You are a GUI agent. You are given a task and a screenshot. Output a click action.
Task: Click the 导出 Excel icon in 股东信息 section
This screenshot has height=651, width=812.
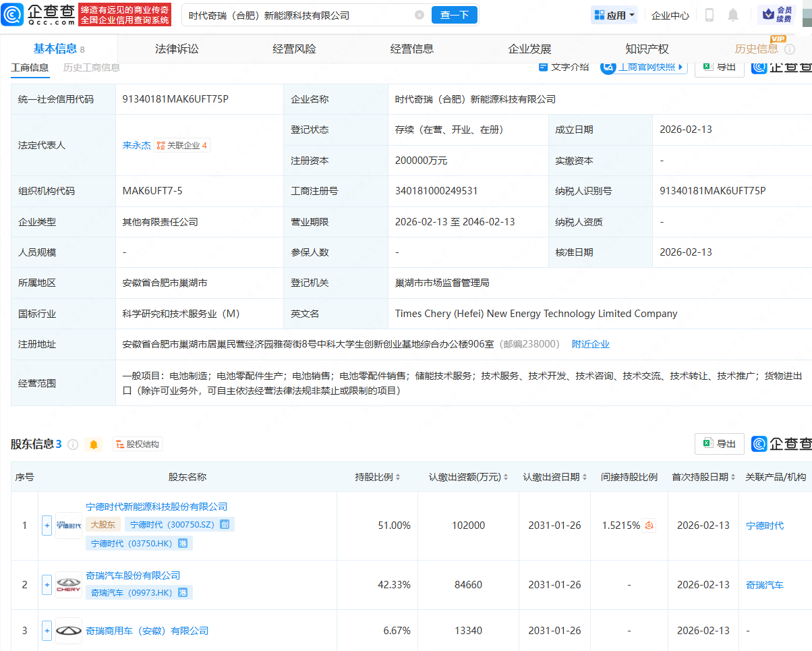(x=709, y=444)
